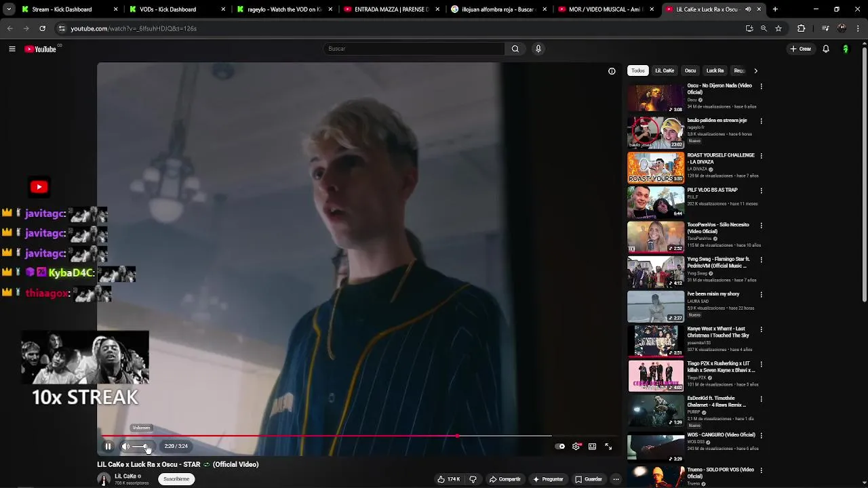Open the Crear button
This screenshot has height=488, width=868.
800,49
